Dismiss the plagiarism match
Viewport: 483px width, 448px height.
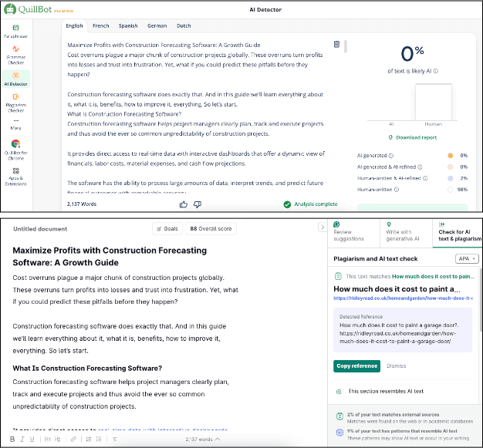[x=396, y=366]
